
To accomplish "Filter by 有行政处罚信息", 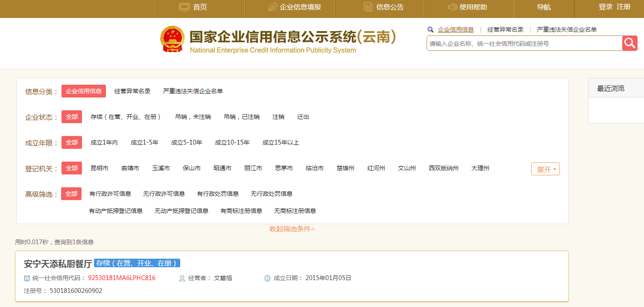I will click(218, 194).
